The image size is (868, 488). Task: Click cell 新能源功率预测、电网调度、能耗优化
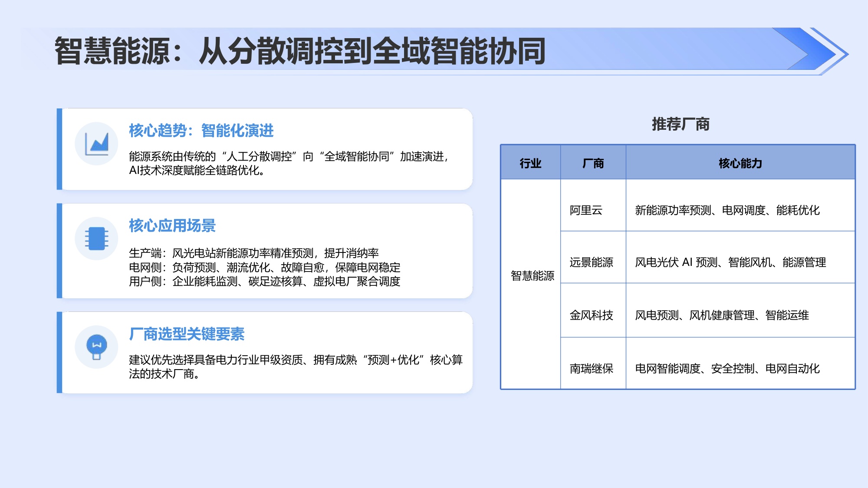(x=740, y=205)
